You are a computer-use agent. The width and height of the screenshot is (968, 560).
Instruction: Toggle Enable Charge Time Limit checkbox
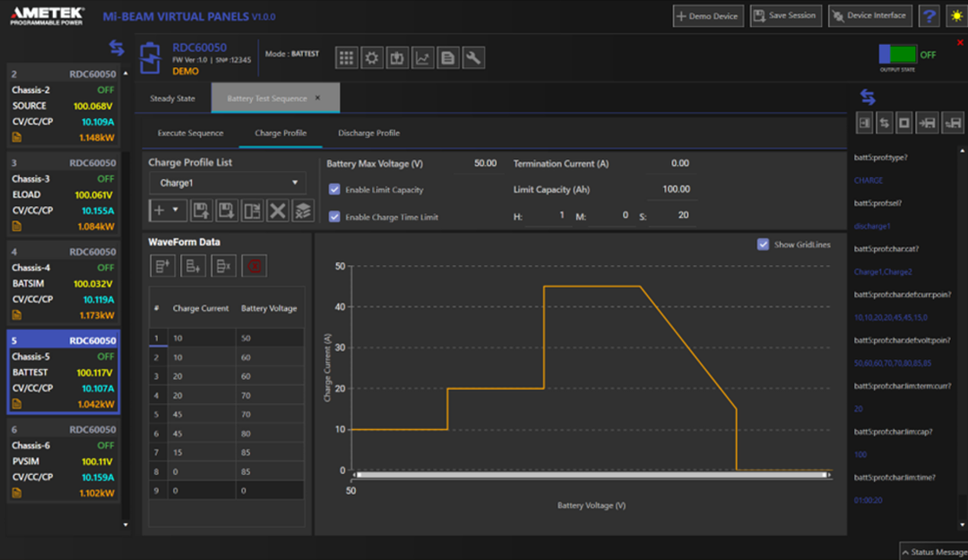coord(334,217)
